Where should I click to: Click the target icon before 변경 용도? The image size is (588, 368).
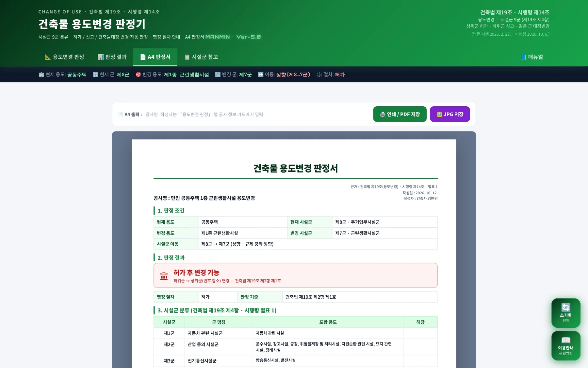click(x=138, y=75)
